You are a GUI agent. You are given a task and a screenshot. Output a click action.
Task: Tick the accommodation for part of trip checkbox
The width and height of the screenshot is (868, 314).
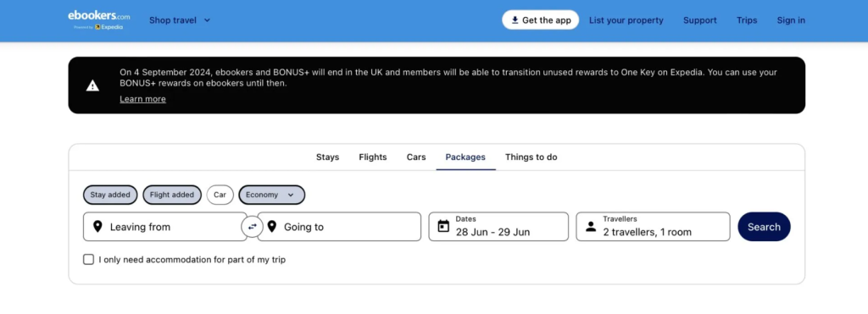88,259
